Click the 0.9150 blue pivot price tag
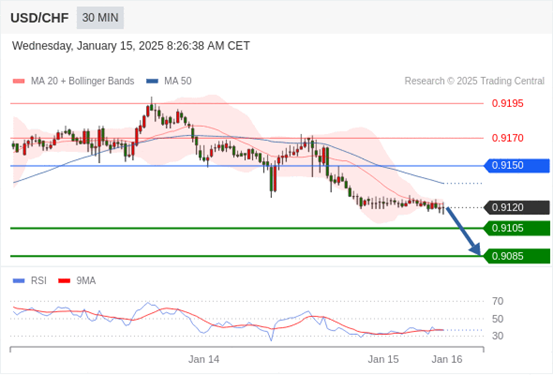 coord(517,165)
